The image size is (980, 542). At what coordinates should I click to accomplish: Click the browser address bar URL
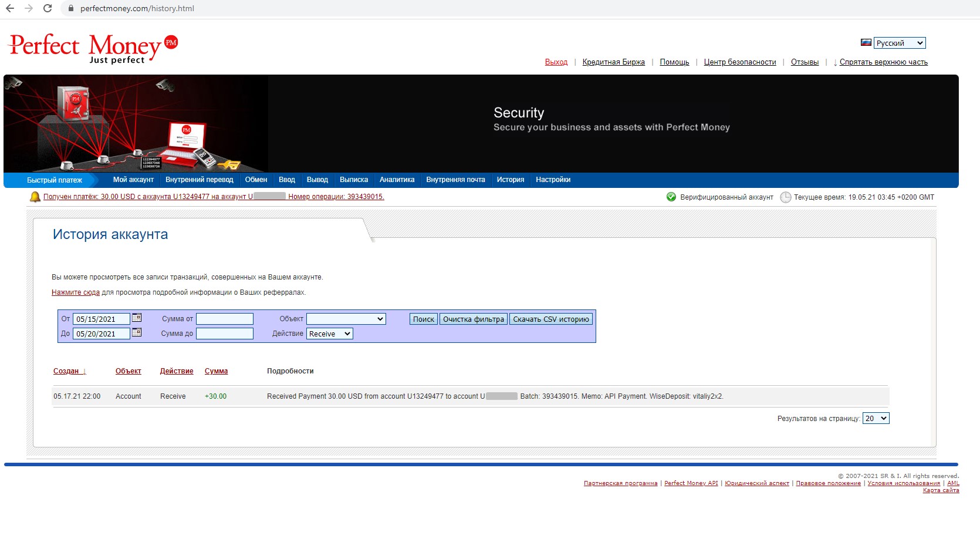(x=137, y=8)
